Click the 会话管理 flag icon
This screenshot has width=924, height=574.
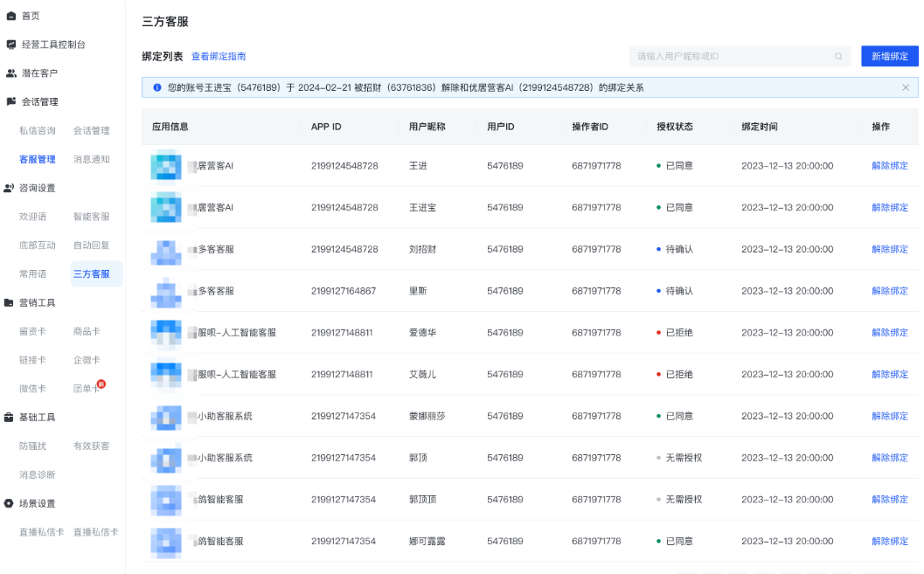[x=11, y=101]
